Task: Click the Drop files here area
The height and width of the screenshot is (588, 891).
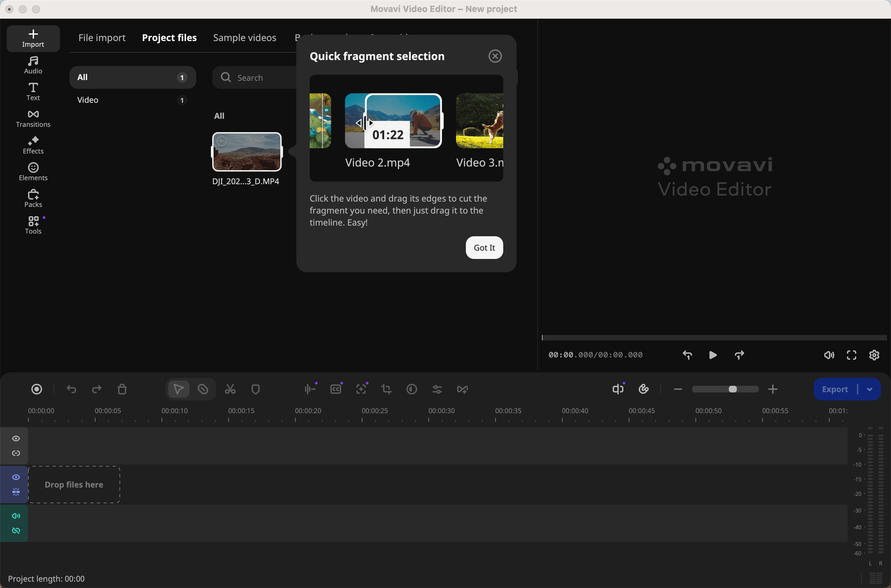Action: (x=74, y=485)
